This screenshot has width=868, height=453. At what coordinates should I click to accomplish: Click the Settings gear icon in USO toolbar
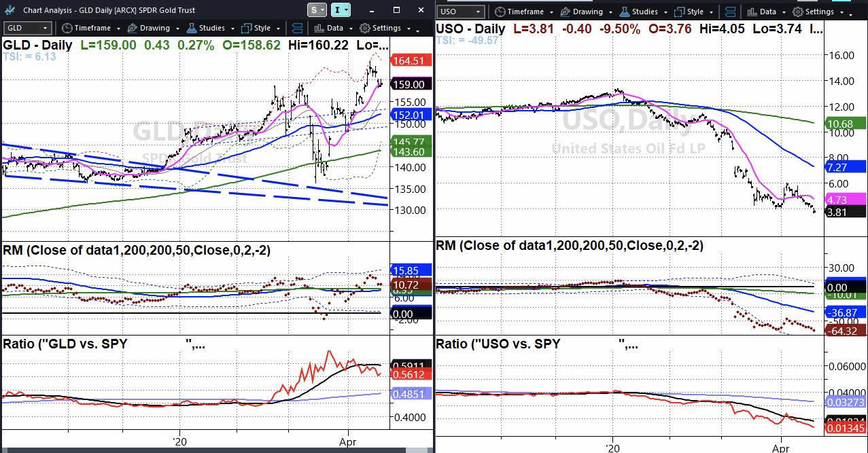click(798, 12)
